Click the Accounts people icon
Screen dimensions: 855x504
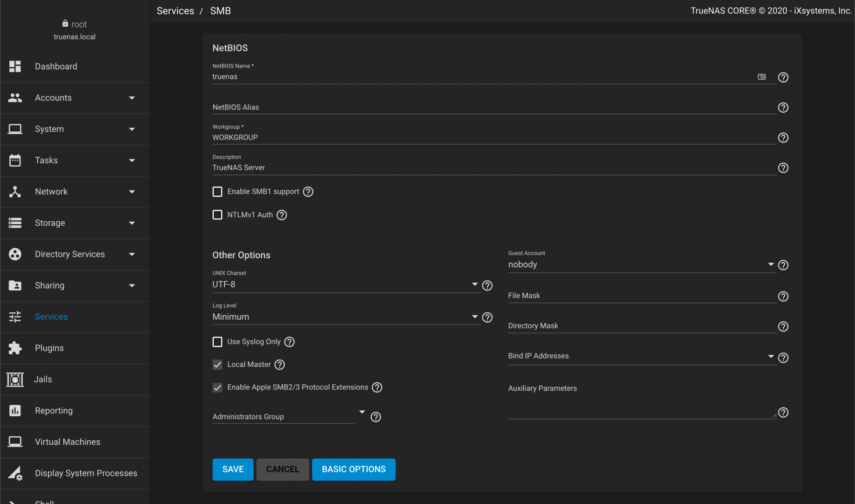tap(15, 98)
